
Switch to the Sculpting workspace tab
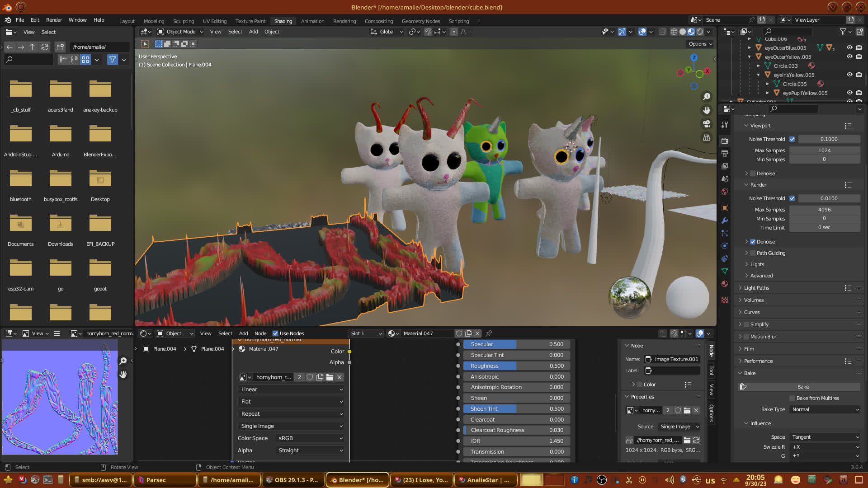[183, 21]
